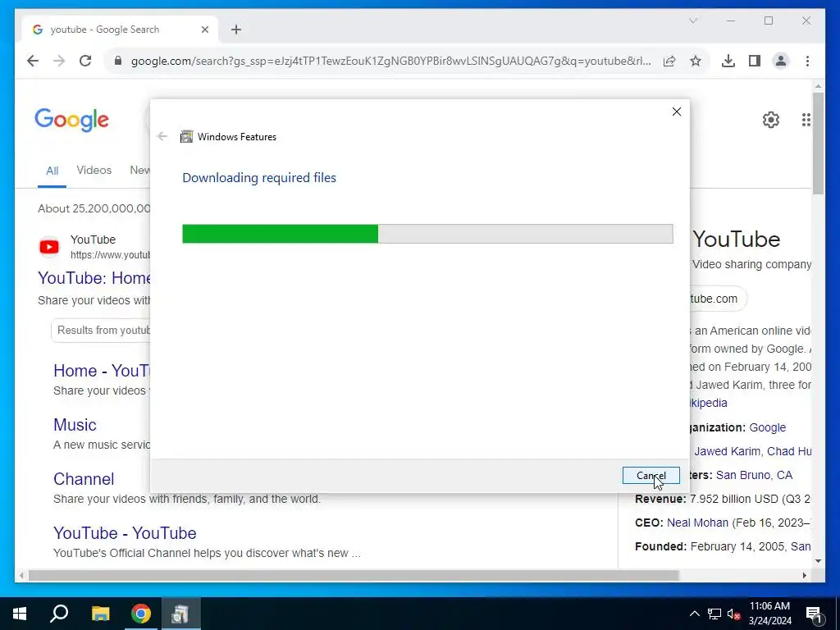Click the Google logo
The height and width of the screenshot is (630, 840).
(72, 120)
